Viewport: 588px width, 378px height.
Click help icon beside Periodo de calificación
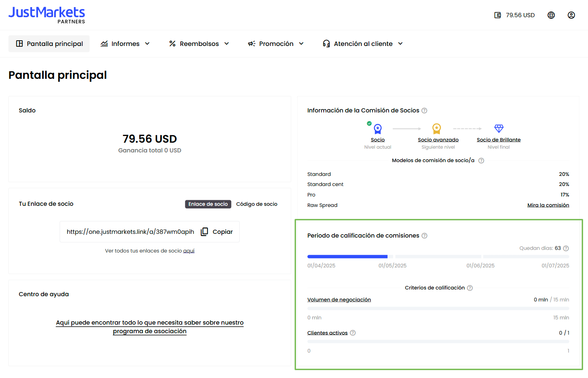pyautogui.click(x=424, y=236)
